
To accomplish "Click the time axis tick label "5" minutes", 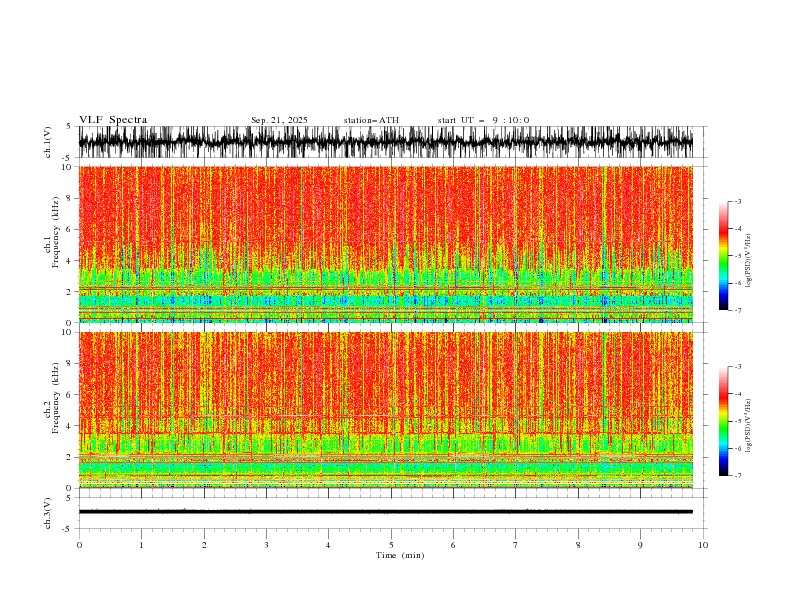I will click(391, 545).
